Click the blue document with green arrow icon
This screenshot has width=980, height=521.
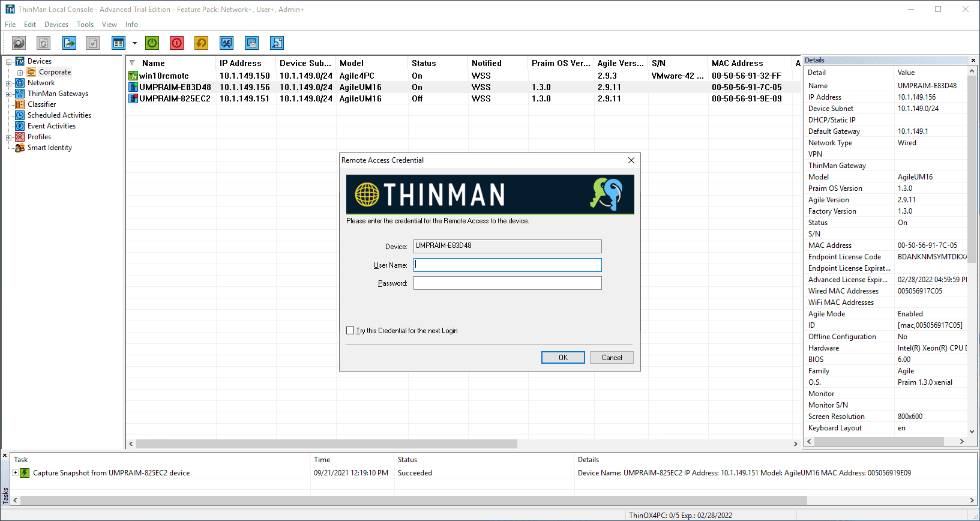point(69,43)
